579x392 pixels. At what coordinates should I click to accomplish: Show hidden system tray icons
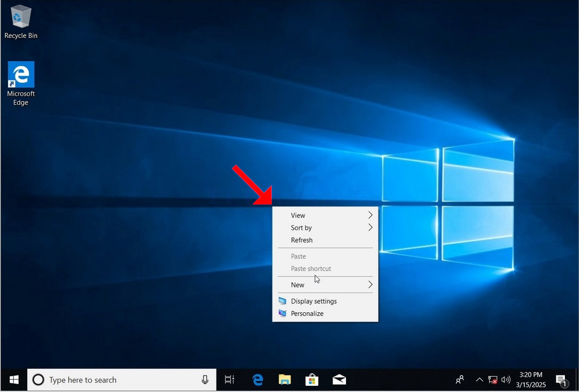click(x=479, y=380)
